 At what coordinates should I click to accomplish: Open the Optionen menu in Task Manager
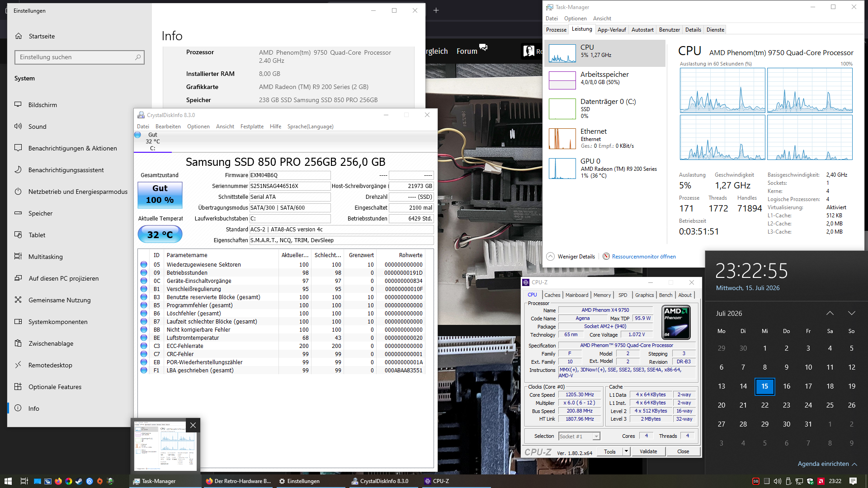575,18
